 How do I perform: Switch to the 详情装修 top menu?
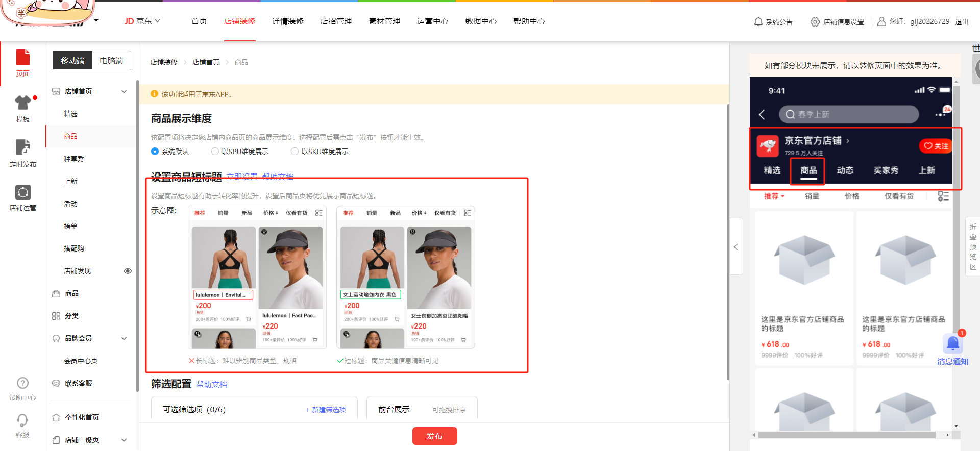coord(287,21)
